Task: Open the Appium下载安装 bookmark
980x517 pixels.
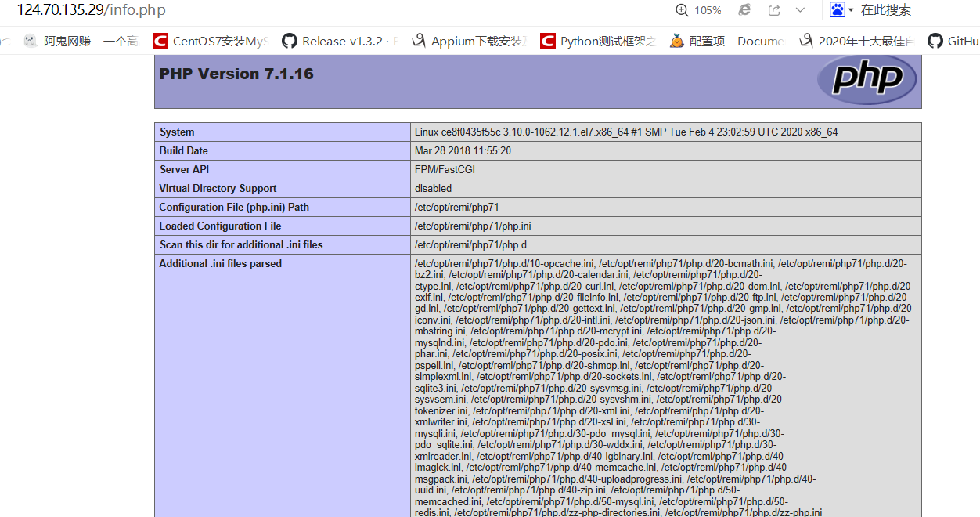Action: coord(470,42)
